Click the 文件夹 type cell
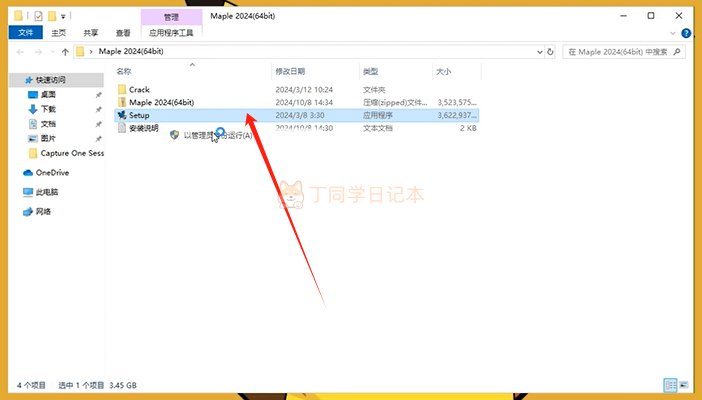Image resolution: width=702 pixels, height=400 pixels. tap(374, 90)
